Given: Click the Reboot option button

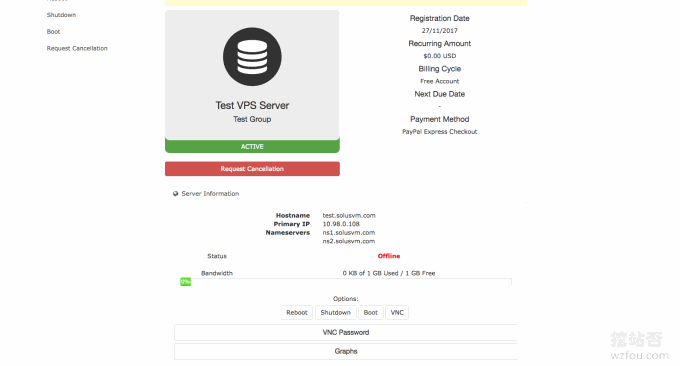Looking at the screenshot, I should (x=297, y=312).
